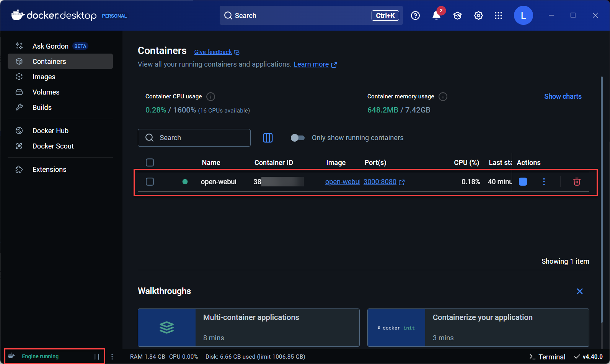Click Show charts
Screen dimensions: 610x364
pyautogui.click(x=563, y=96)
